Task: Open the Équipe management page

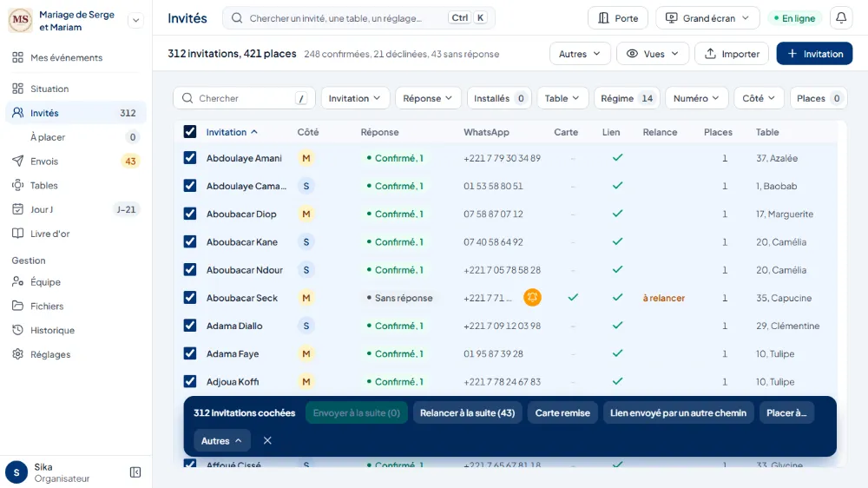Action: (76, 282)
